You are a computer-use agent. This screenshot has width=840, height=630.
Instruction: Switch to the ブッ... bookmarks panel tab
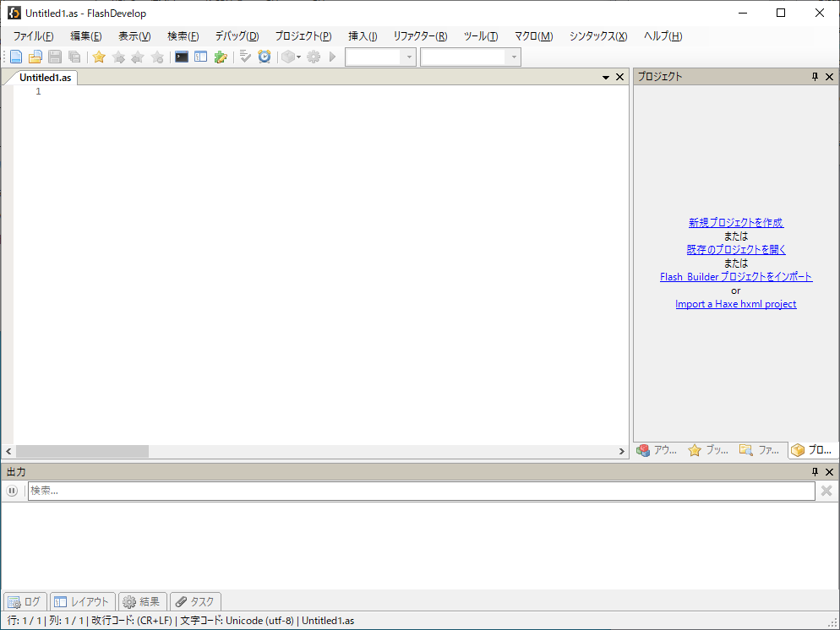(x=709, y=450)
